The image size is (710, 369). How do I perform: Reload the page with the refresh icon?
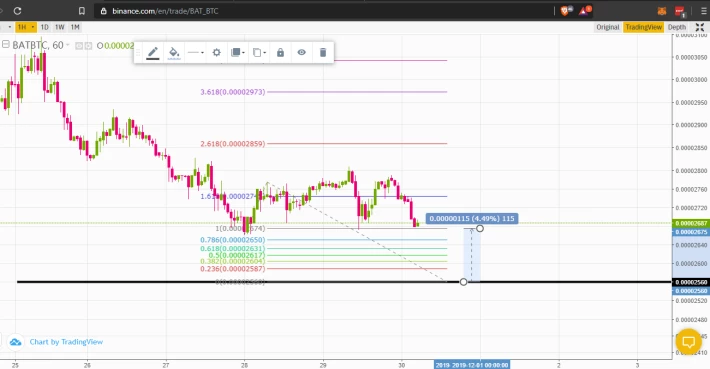pyautogui.click(x=17, y=11)
